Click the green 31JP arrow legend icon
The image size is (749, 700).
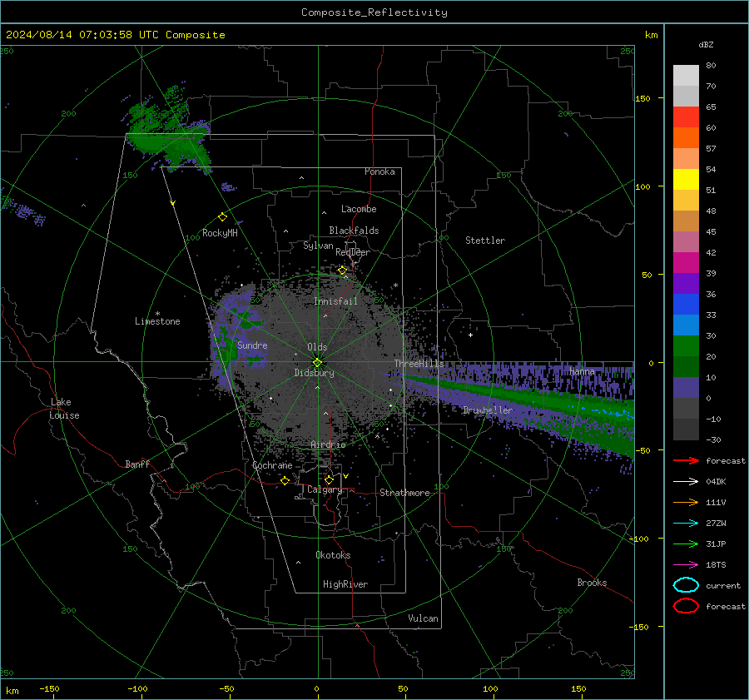tap(686, 544)
